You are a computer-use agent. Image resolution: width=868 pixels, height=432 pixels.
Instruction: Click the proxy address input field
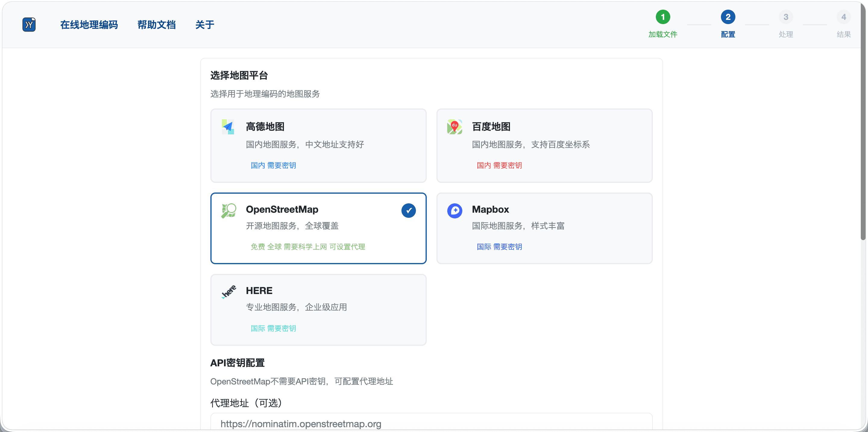pos(431,423)
